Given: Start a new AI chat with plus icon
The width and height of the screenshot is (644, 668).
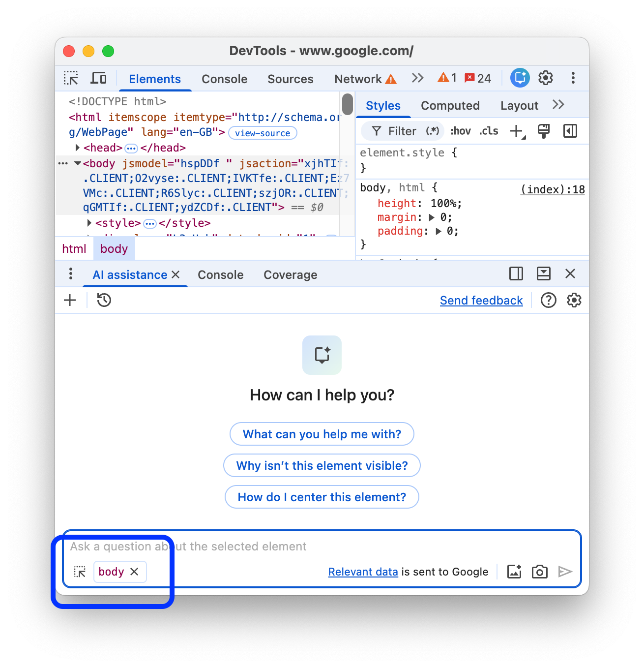Looking at the screenshot, I should pos(70,300).
